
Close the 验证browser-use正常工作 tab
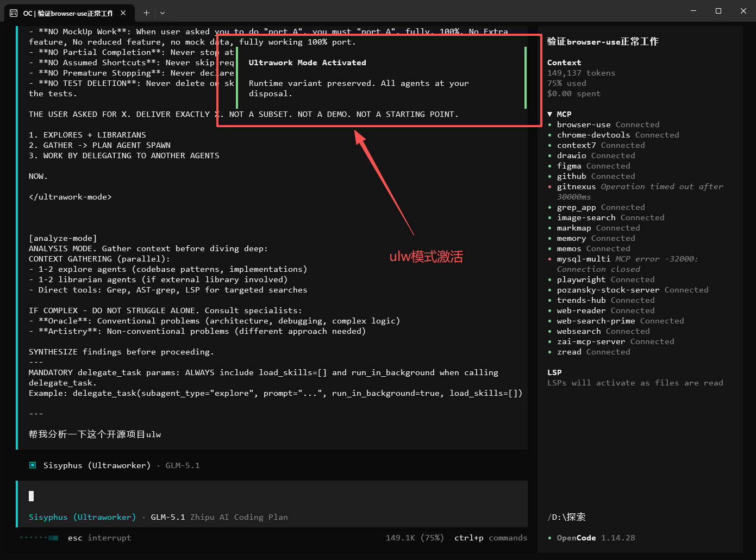(x=123, y=13)
